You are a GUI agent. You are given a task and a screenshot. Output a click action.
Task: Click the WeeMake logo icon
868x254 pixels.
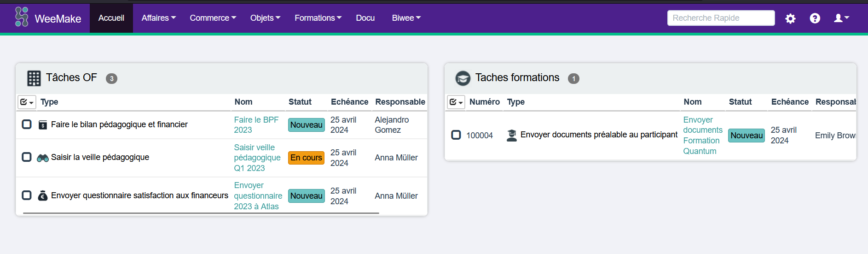coord(22,17)
